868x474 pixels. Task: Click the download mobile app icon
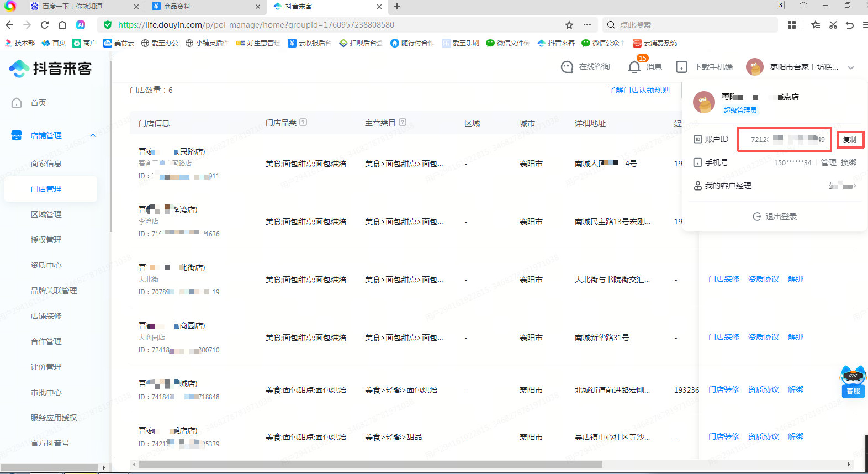[681, 67]
